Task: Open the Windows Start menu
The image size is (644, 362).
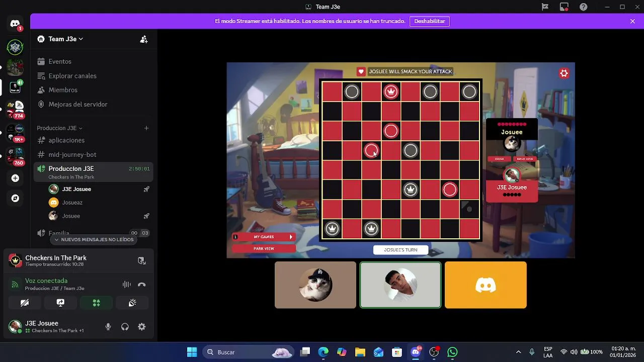Action: click(x=192, y=352)
